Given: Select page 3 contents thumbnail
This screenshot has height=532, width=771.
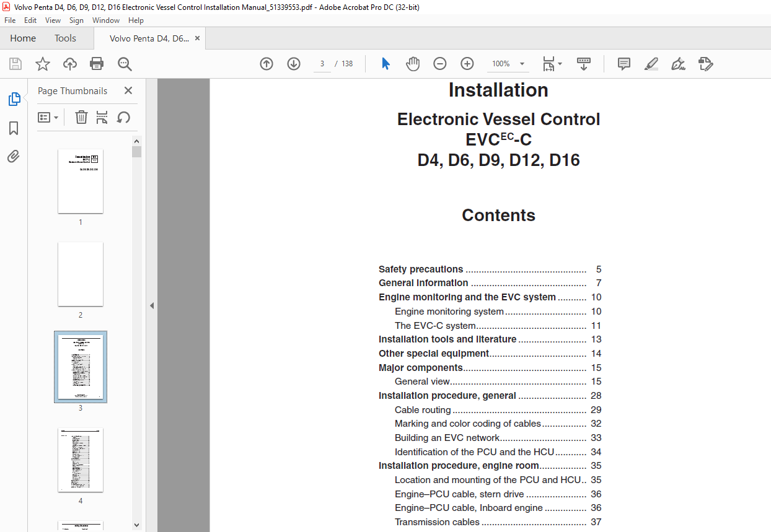Looking at the screenshot, I should pos(81,367).
